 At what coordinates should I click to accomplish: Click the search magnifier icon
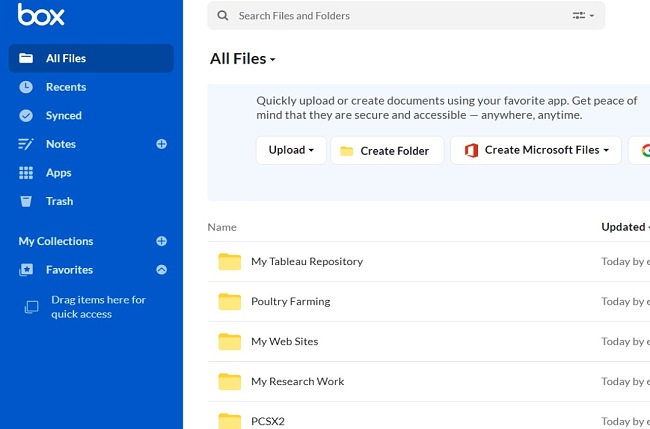(223, 16)
